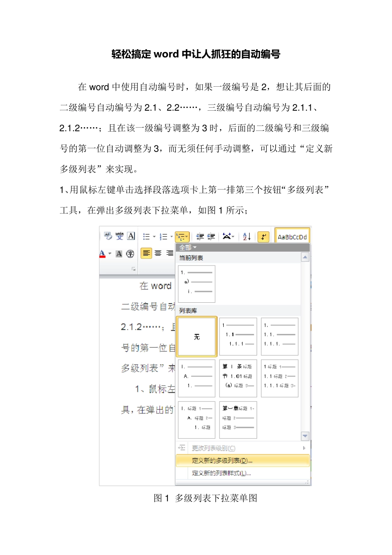The image size is (392, 555).
Task: Click the 列表库 section header
Action: 239,311
